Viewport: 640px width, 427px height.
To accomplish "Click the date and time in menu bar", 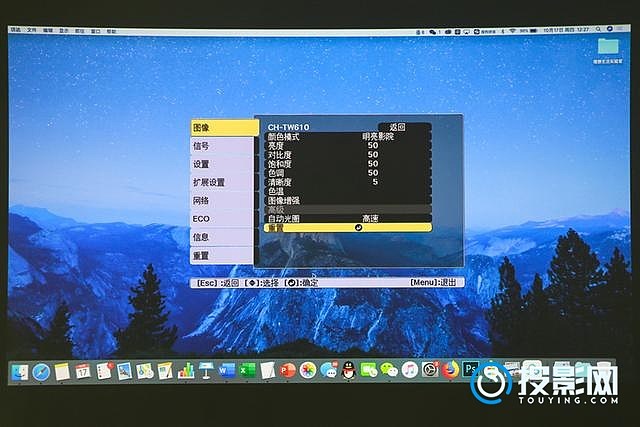I will click(x=567, y=30).
